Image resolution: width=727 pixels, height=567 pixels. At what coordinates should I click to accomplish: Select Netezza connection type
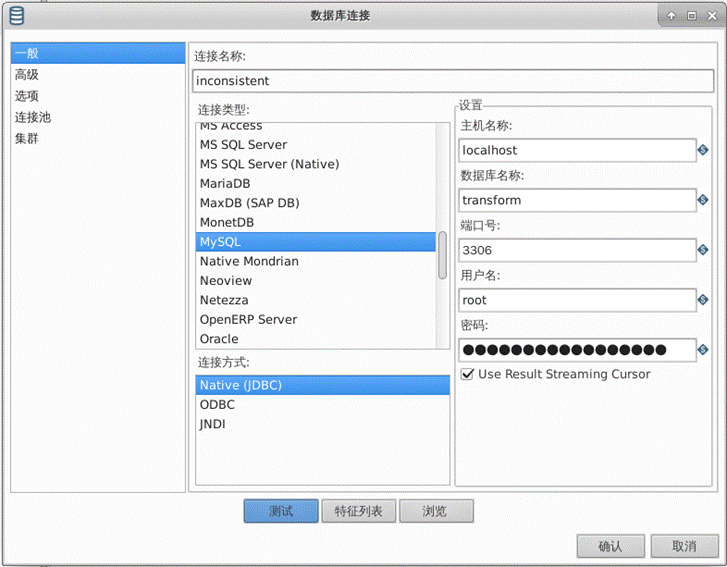pyautogui.click(x=316, y=300)
